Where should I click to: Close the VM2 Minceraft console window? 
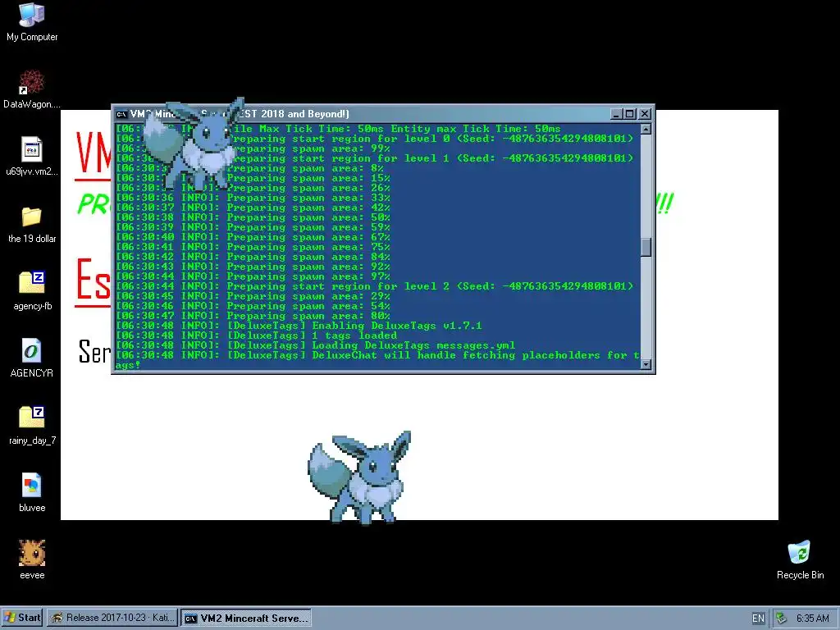pos(645,114)
